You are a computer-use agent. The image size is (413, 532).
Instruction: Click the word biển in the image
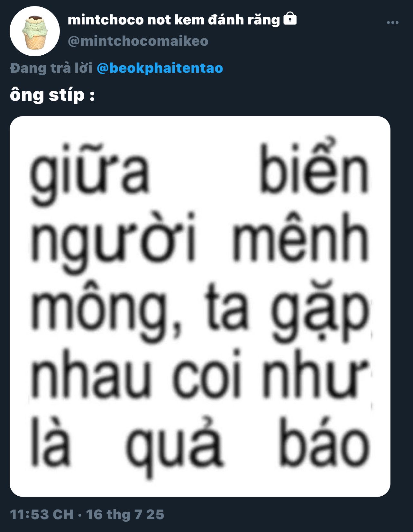(x=314, y=167)
